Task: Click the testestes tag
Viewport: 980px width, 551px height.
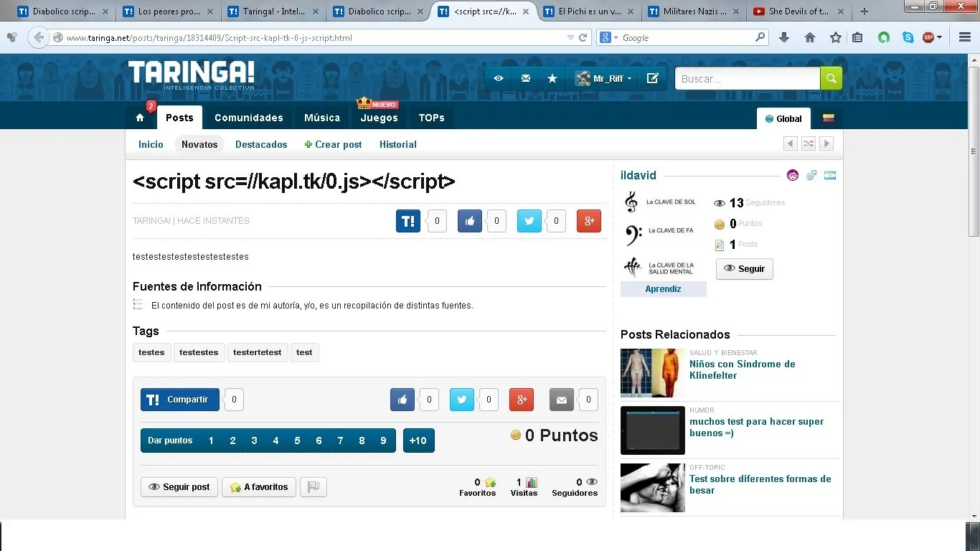Action: point(199,352)
